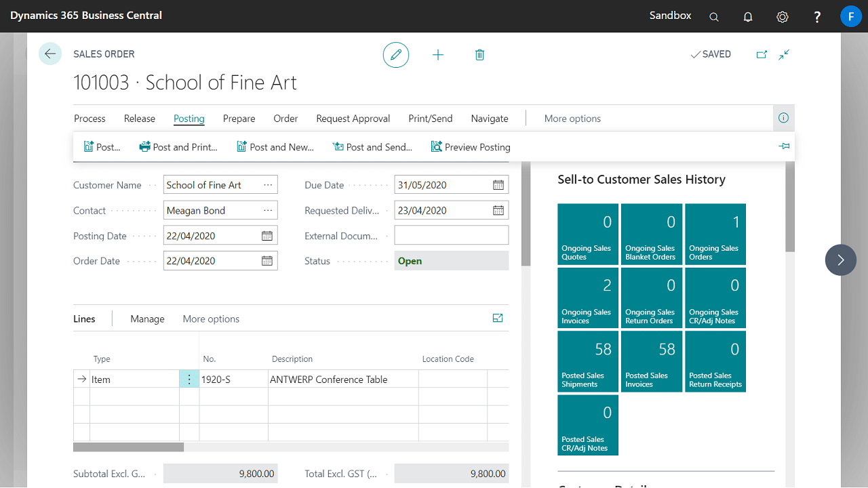This screenshot has width=868, height=488.
Task: Pin the Posting action bar
Action: point(784,146)
